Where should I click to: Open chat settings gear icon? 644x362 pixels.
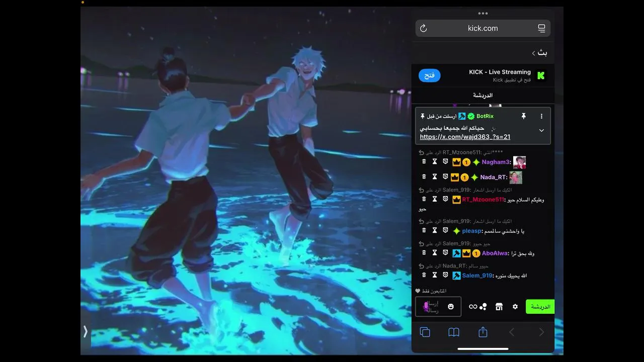point(515,307)
